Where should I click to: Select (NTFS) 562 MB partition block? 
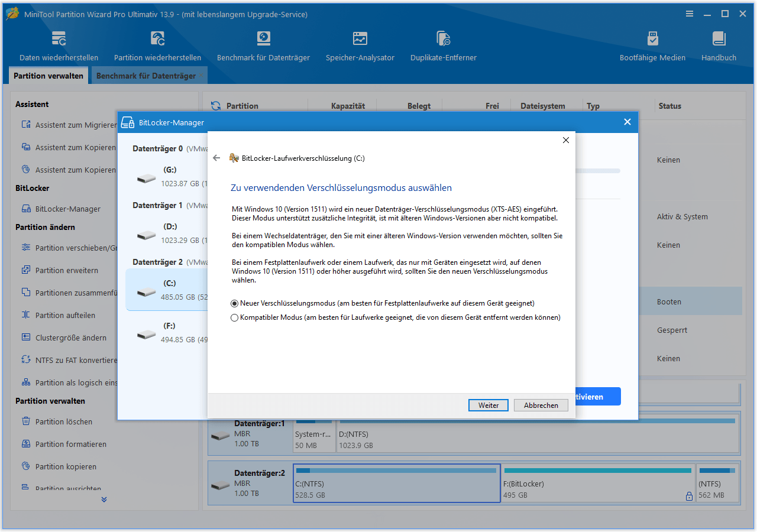(x=717, y=483)
